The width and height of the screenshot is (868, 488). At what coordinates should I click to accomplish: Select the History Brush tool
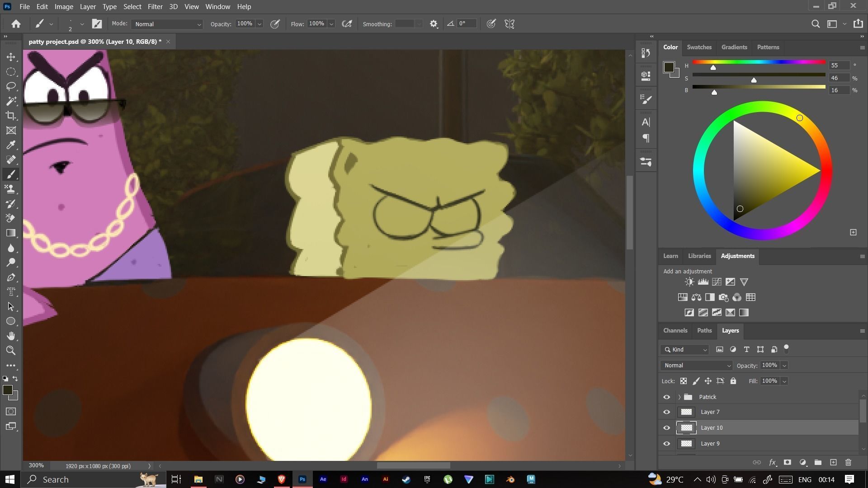[x=11, y=204]
